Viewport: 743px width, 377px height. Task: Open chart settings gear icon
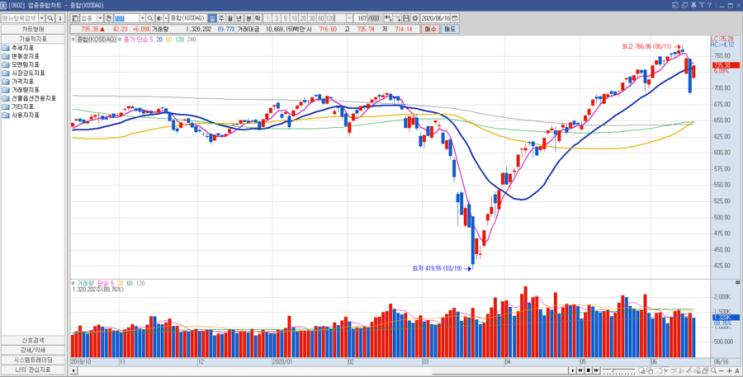(x=415, y=18)
